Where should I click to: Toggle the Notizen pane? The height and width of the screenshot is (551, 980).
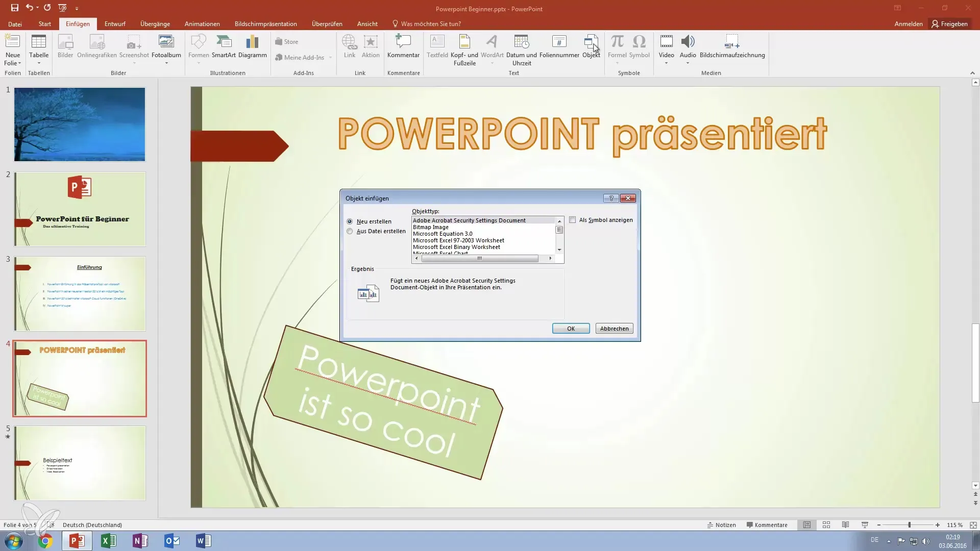[x=721, y=525]
